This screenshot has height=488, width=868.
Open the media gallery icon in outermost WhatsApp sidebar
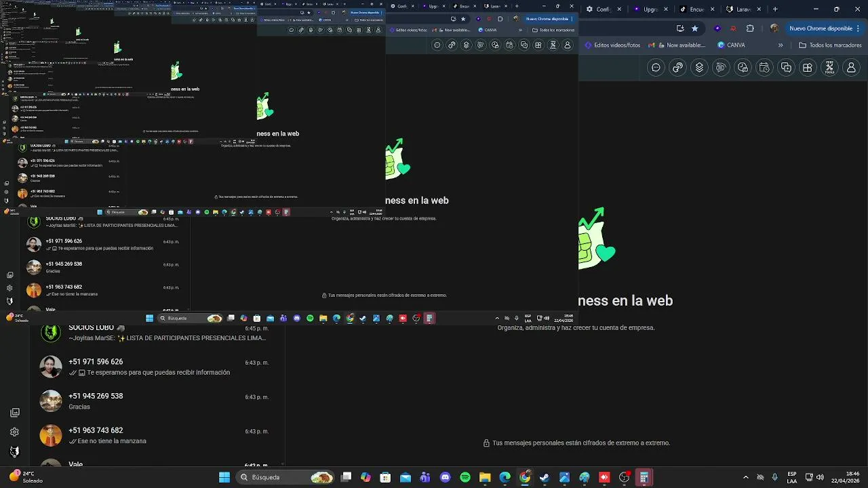click(15, 412)
